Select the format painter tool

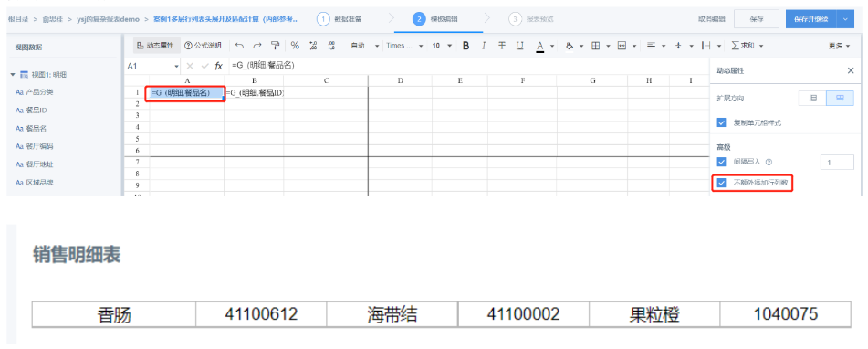coord(275,46)
